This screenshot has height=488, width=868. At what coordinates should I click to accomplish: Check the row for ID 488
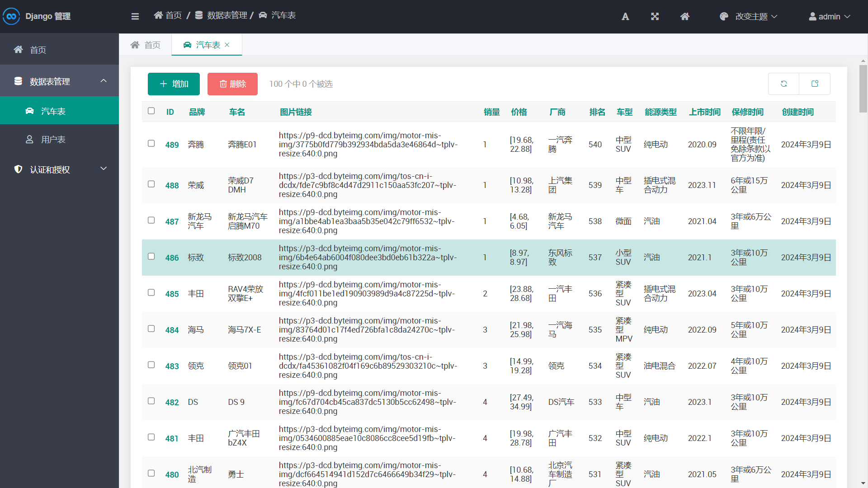pyautogui.click(x=151, y=184)
